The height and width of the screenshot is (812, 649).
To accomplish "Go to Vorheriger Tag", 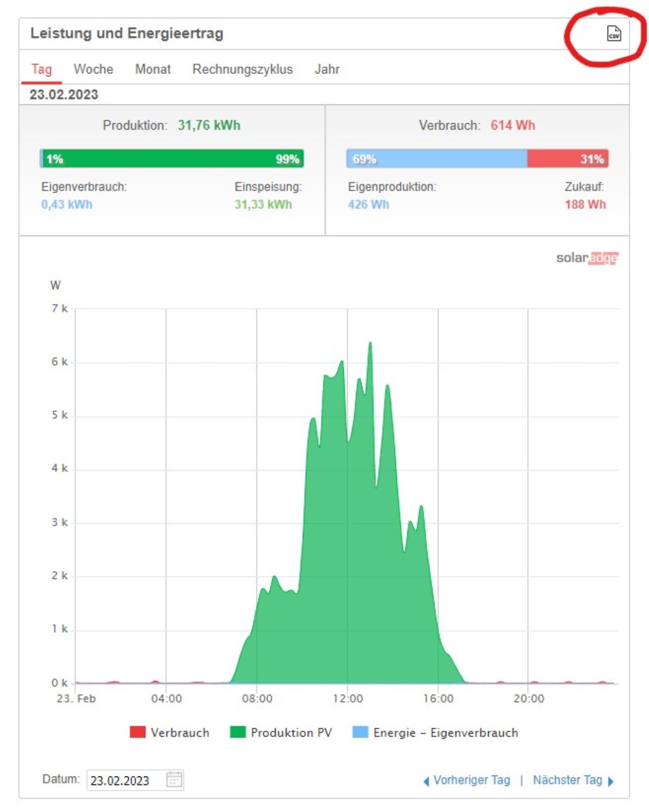I will click(x=472, y=780).
